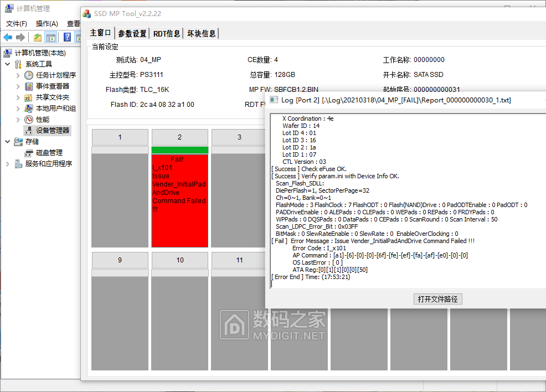Image resolution: width=546 pixels, height=392 pixels.
Task: Open the 操作(A) menu
Action: [x=47, y=24]
